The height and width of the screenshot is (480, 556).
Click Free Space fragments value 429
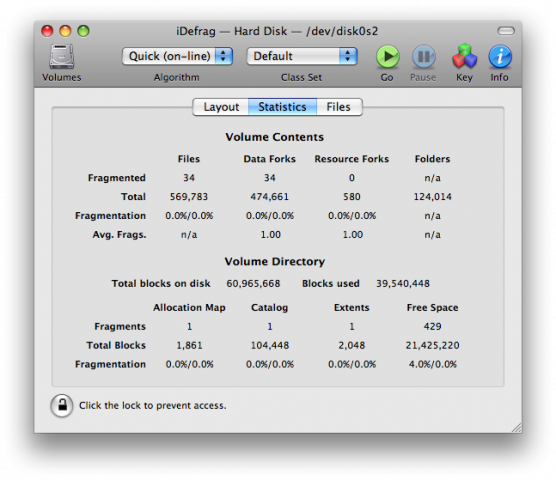click(433, 326)
